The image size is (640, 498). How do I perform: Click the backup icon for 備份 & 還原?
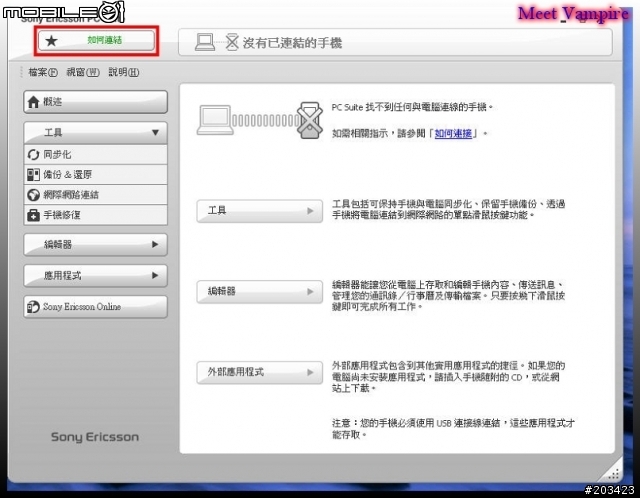coord(33,175)
